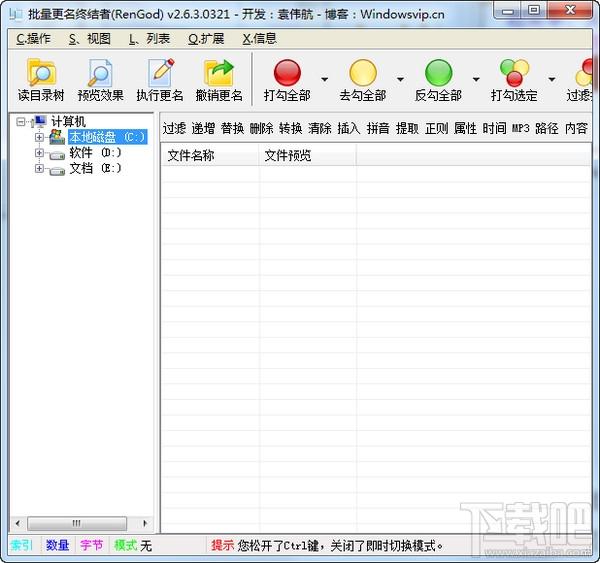Collapse the 计算机 tree node

(21, 122)
